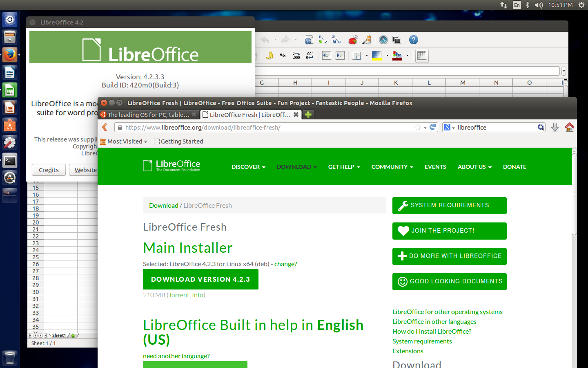Image resolution: width=588 pixels, height=368 pixels.
Task: Click the Undo icon in Calc toolbar
Action: [x=265, y=40]
